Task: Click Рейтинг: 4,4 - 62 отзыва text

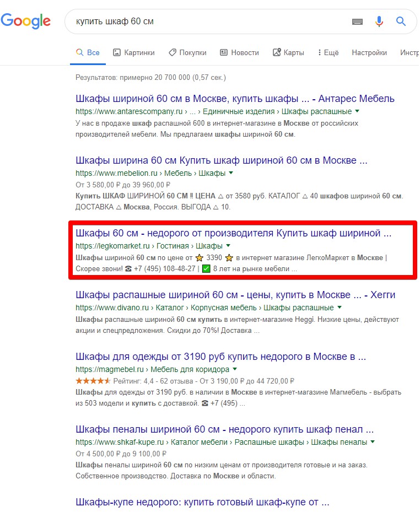Action: (x=153, y=381)
